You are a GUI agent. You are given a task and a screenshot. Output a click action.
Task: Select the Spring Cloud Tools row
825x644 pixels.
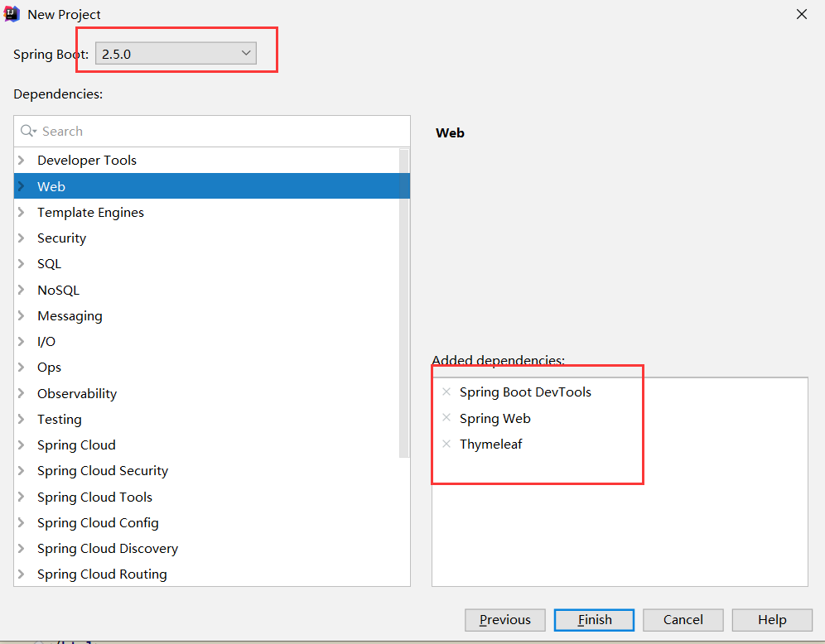click(212, 497)
